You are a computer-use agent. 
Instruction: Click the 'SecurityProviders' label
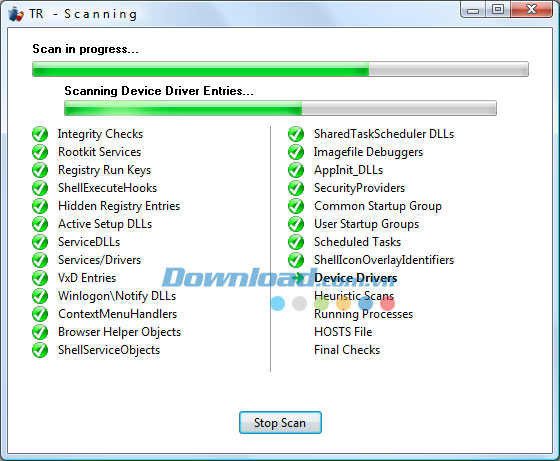(x=359, y=188)
